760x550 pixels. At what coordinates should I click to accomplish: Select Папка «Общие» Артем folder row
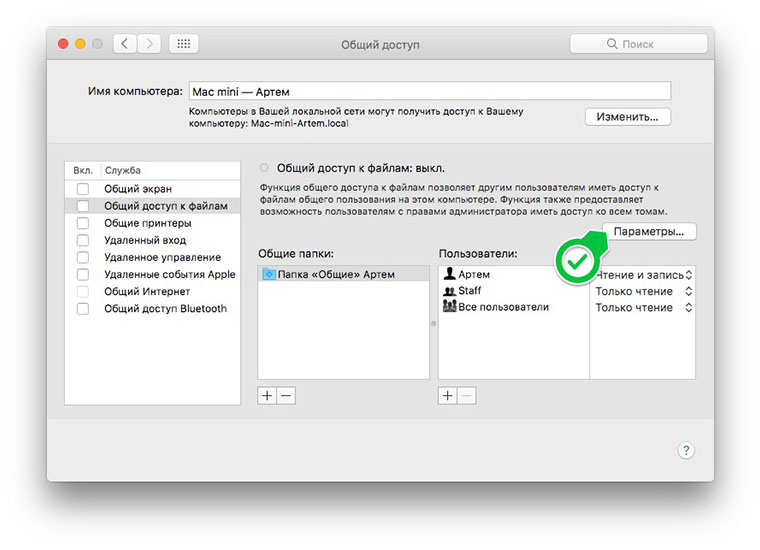(x=344, y=274)
